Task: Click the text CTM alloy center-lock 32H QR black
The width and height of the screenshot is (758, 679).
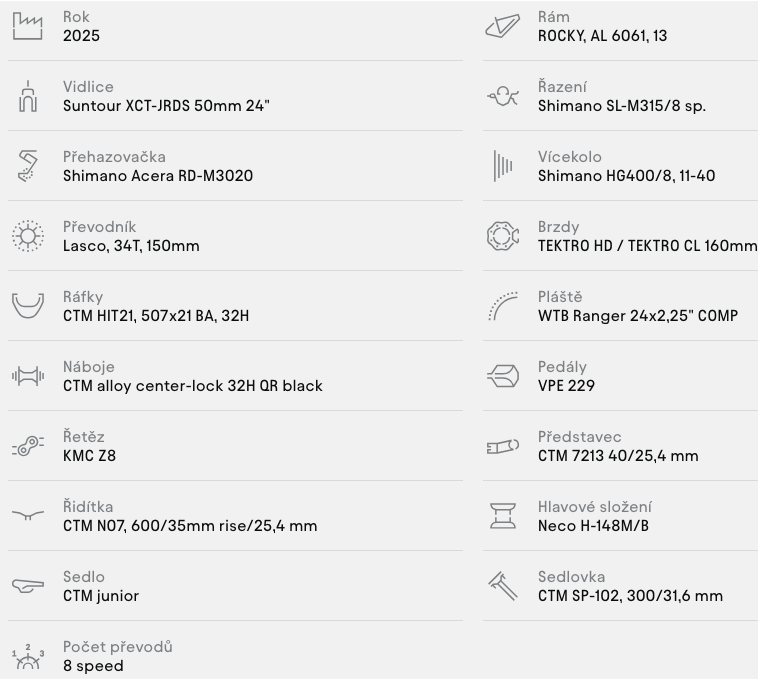Action: tap(193, 386)
